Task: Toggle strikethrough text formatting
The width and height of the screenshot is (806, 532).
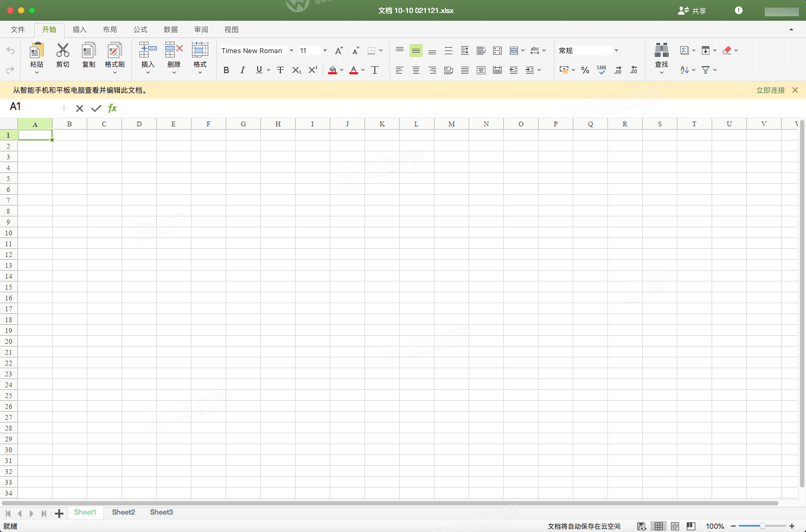Action: [280, 70]
